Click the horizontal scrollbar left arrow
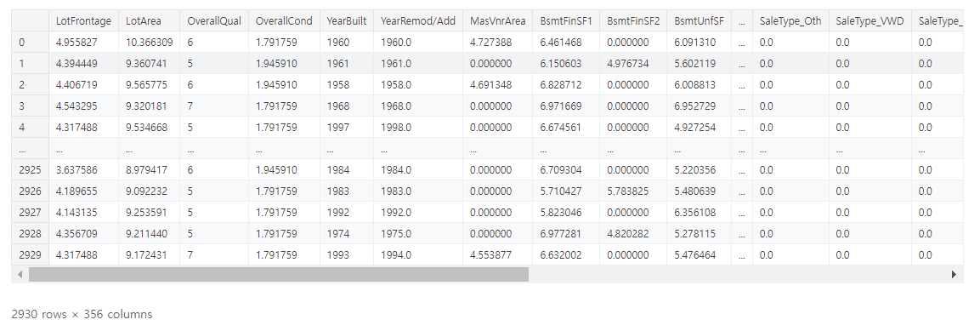The image size is (980, 331). point(20,274)
